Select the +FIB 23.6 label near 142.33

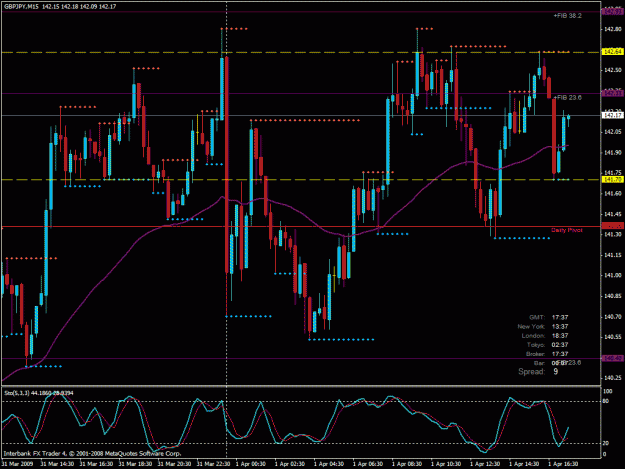click(568, 98)
